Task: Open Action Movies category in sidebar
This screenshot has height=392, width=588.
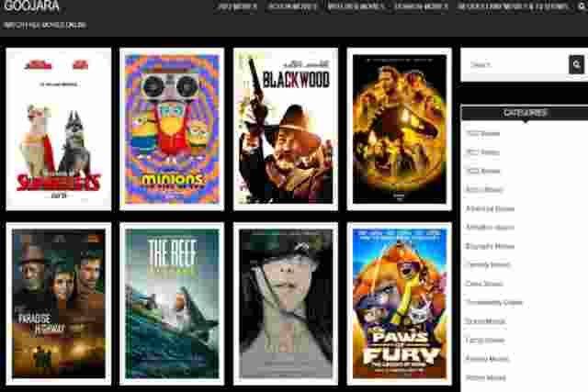Action: tap(484, 190)
